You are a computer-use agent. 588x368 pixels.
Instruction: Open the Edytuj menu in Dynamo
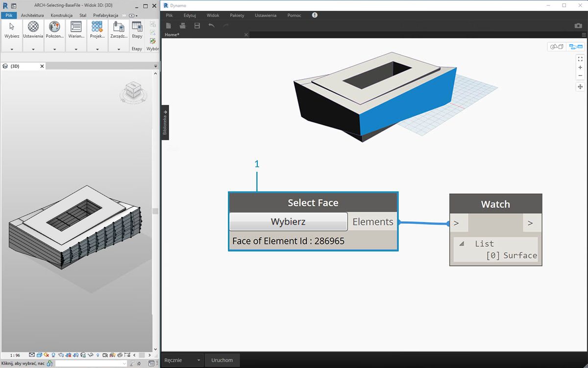(190, 15)
